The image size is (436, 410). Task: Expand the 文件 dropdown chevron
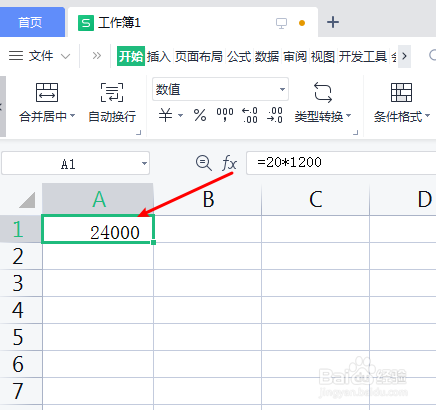click(66, 56)
